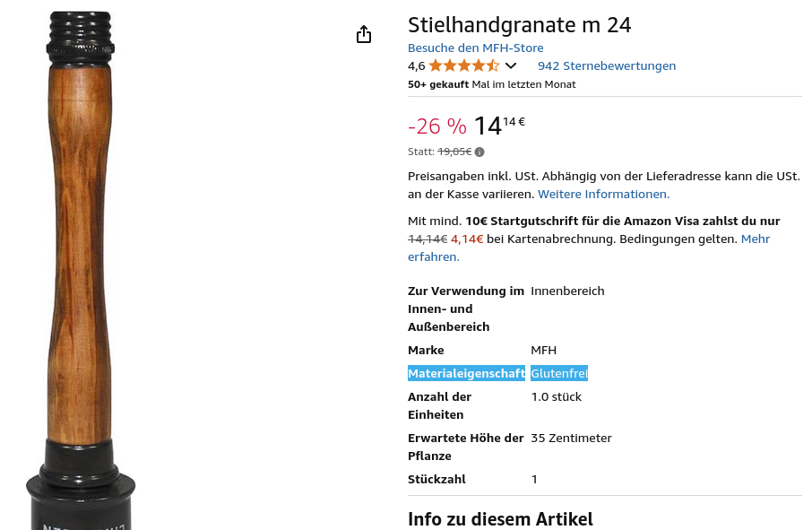Image resolution: width=812 pixels, height=530 pixels.
Task: Click the highlighted Materialeigenschaft label
Action: pos(466,373)
